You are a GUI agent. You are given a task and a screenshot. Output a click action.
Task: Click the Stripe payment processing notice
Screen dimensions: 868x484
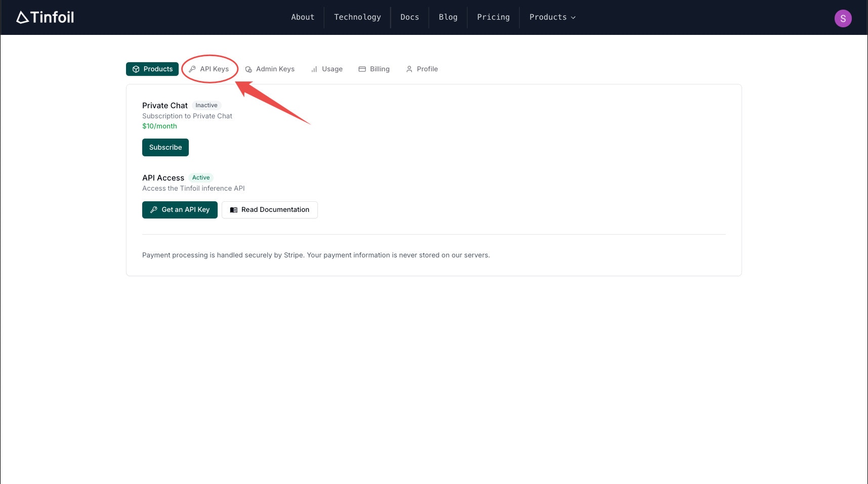[x=316, y=255]
